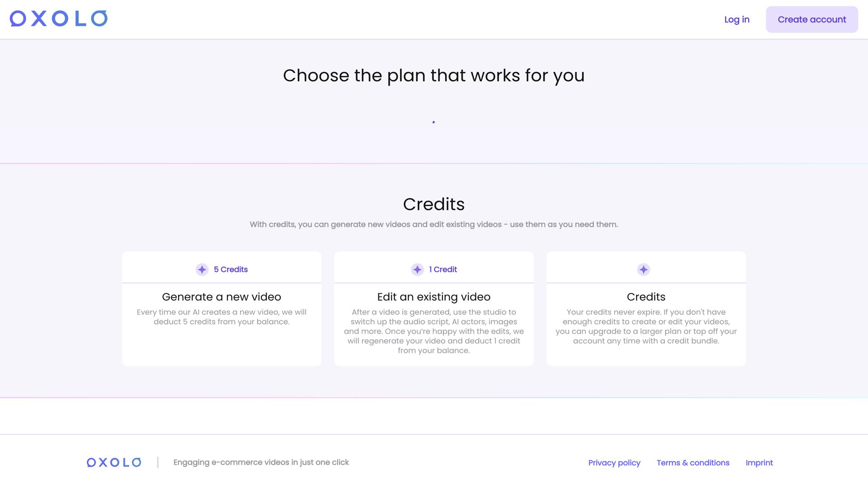Click the lone sparkle icon in third card
Image resolution: width=868 pixels, height=488 pixels.
pyautogui.click(x=643, y=270)
